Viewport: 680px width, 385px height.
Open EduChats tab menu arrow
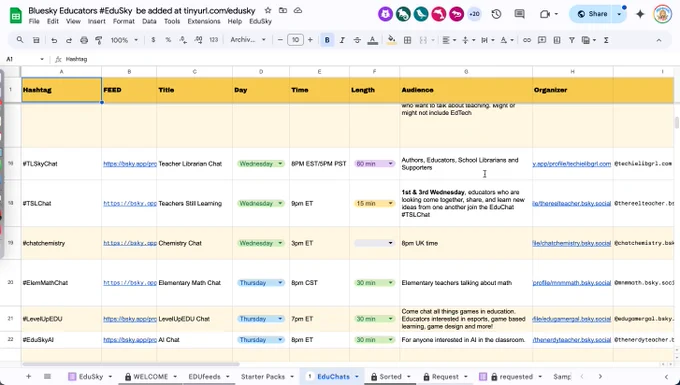pyautogui.click(x=357, y=376)
